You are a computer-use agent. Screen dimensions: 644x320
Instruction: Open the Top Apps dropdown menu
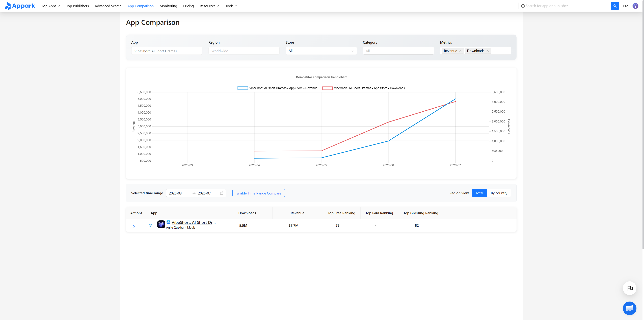[51, 6]
